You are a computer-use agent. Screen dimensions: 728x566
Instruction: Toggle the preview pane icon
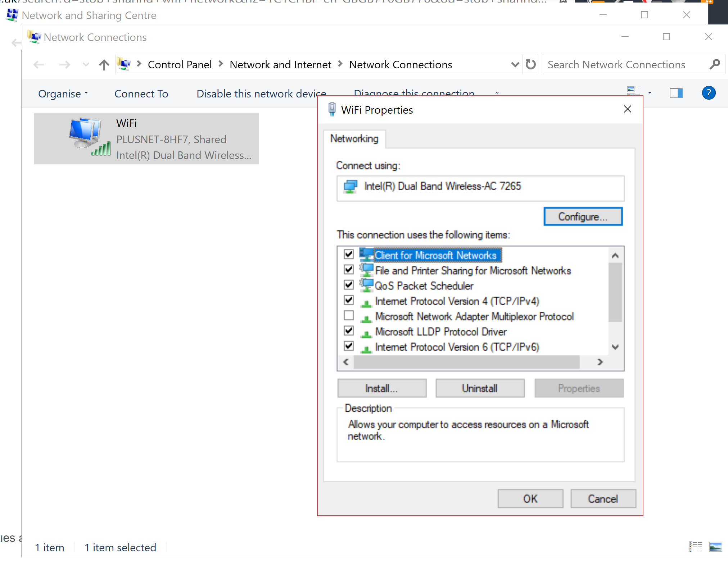(x=676, y=93)
